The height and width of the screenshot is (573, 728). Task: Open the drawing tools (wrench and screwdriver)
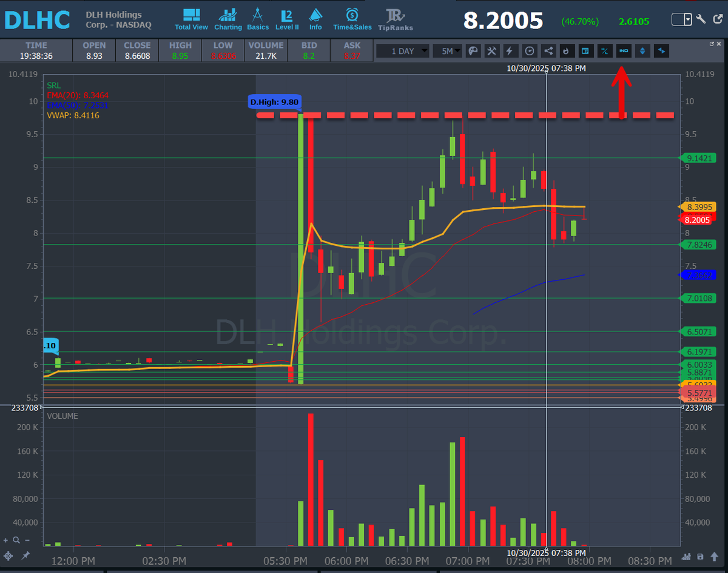point(492,51)
